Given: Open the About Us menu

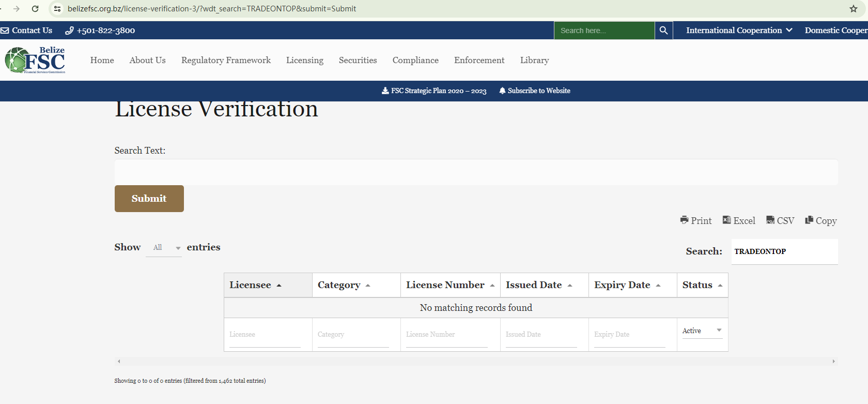Looking at the screenshot, I should coord(148,60).
